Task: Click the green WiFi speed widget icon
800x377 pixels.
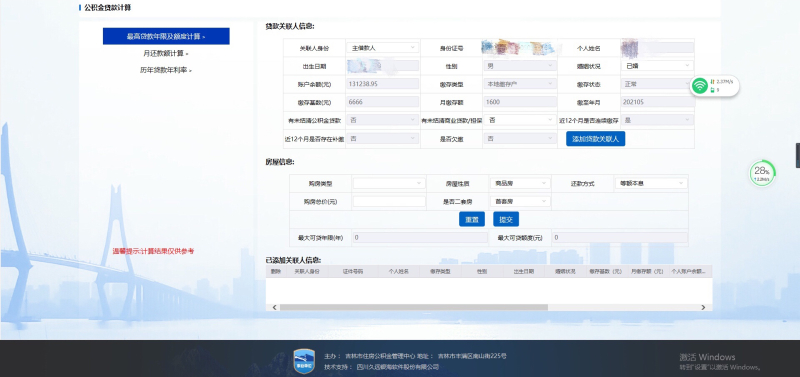Action: pos(699,86)
